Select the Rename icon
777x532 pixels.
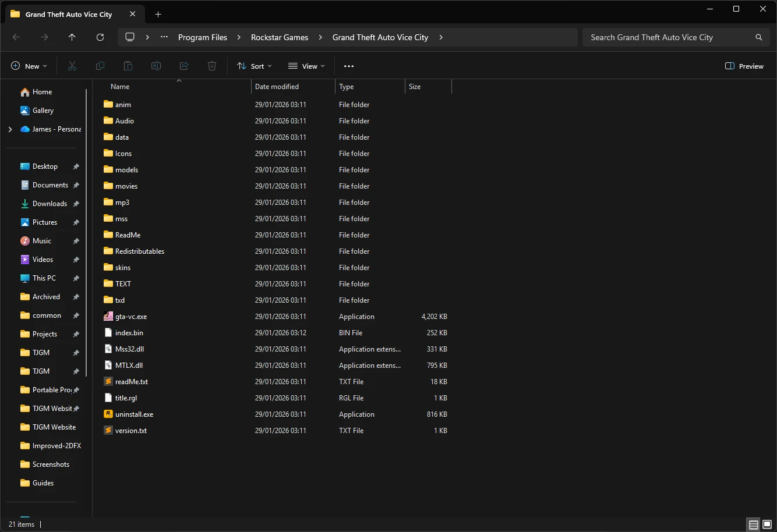pos(156,66)
